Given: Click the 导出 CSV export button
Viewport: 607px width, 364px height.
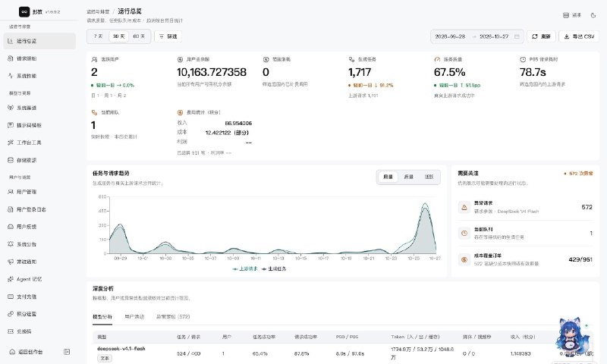Looking at the screenshot, I should (x=579, y=36).
